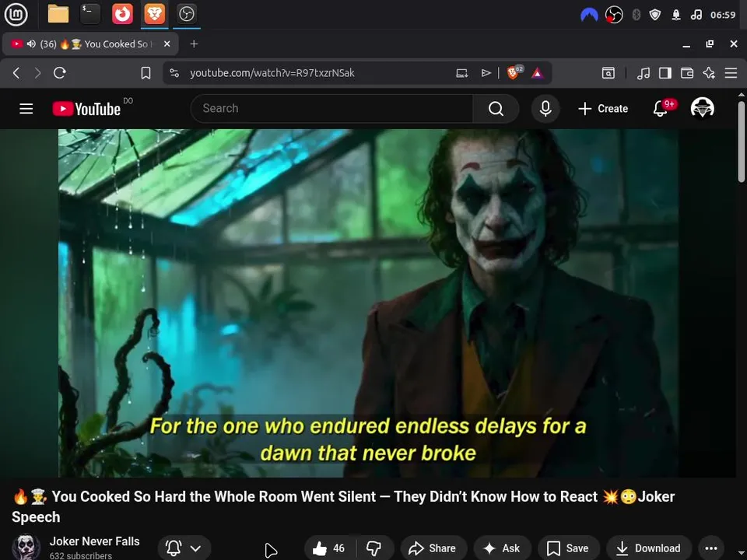Open YouTube notifications bell
Image resolution: width=747 pixels, height=560 pixels.
point(661,109)
